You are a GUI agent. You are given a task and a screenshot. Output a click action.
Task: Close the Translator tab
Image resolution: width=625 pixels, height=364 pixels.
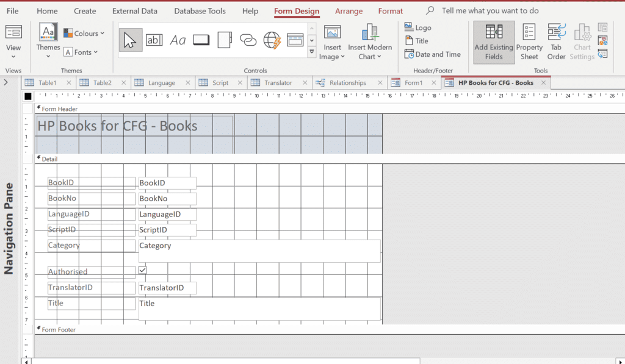coord(305,82)
